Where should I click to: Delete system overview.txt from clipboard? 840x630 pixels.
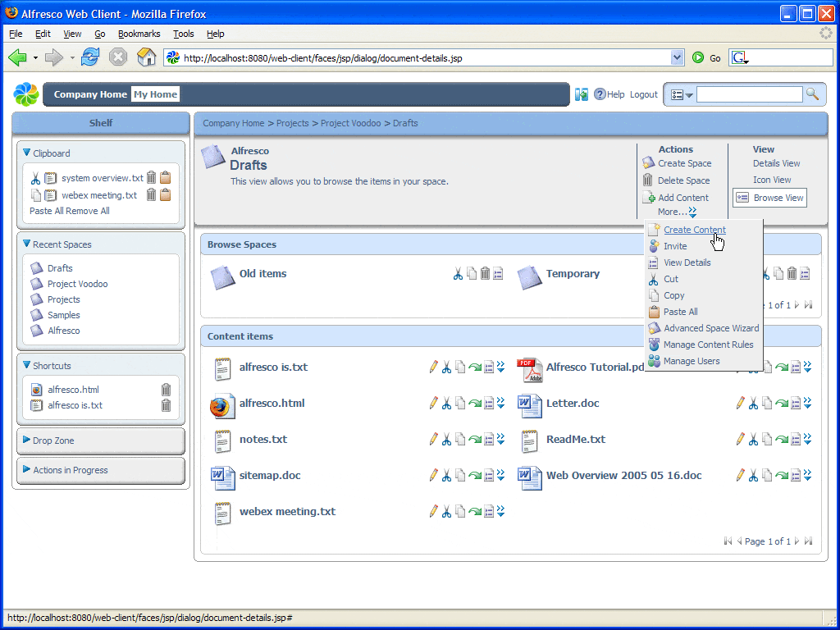point(152,178)
